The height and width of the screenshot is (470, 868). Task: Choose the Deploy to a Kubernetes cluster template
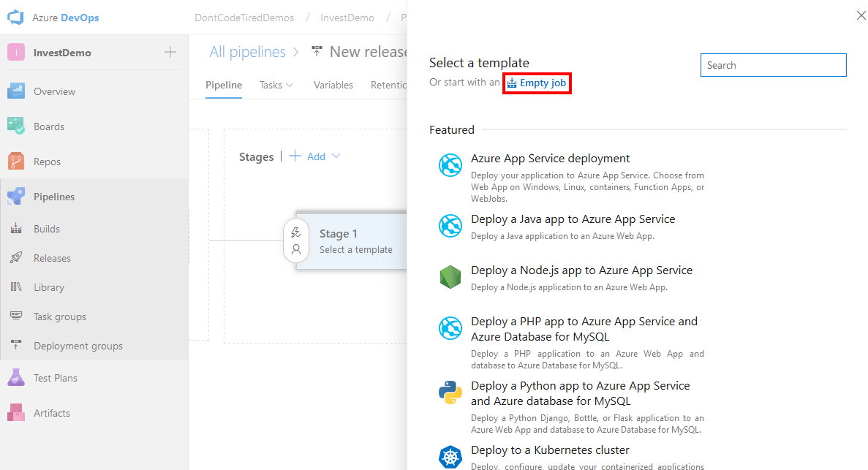click(550, 450)
